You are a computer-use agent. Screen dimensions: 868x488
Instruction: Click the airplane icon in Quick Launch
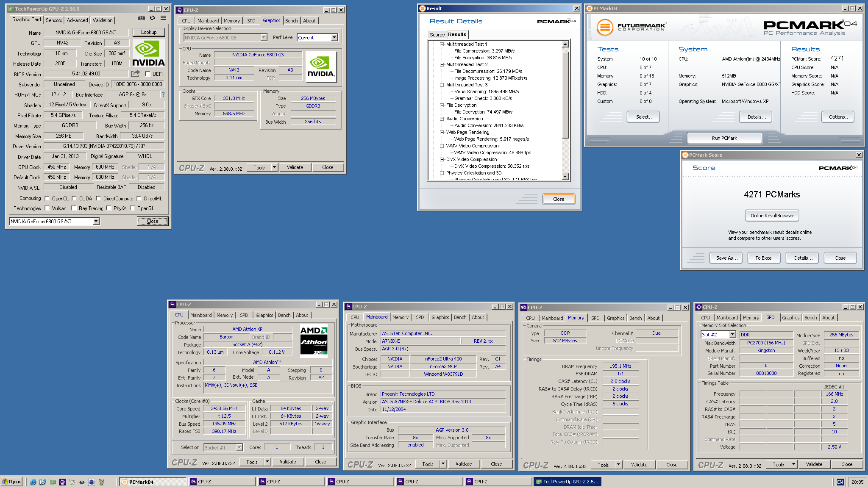[72, 482]
